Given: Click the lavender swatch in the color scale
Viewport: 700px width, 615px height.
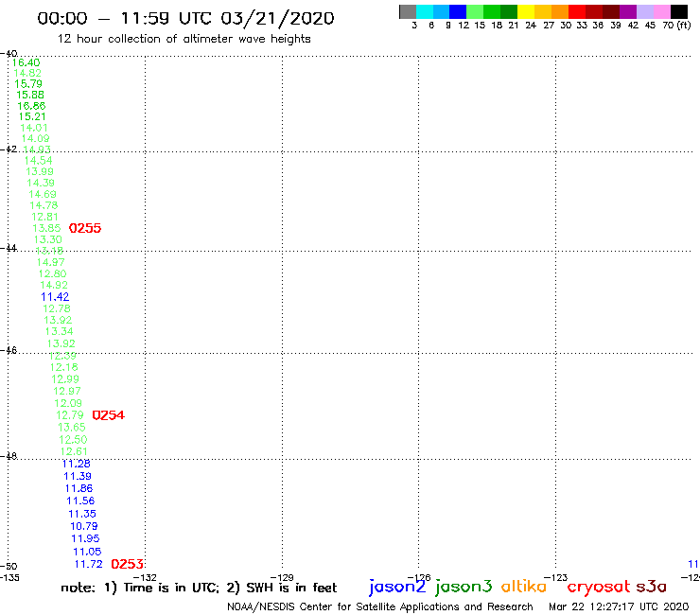Looking at the screenshot, I should (644, 11).
